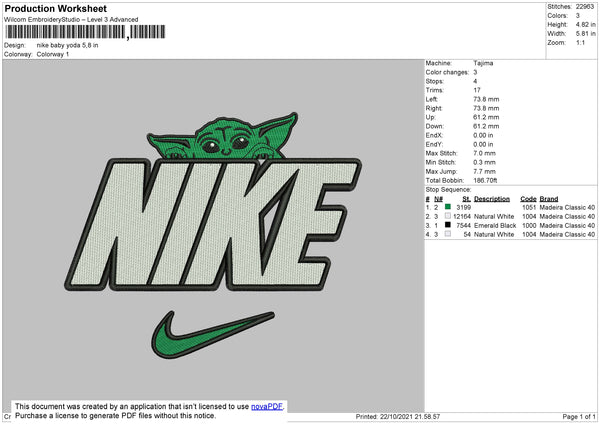This screenshot has width=600, height=424.
Task: Select the Trims value 17
Action: pyautogui.click(x=477, y=90)
